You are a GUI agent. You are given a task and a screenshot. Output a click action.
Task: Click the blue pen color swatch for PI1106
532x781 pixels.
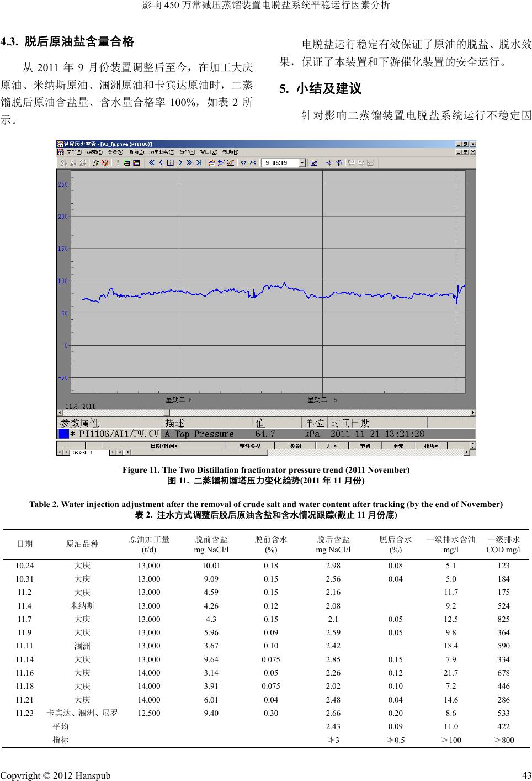tap(63, 434)
